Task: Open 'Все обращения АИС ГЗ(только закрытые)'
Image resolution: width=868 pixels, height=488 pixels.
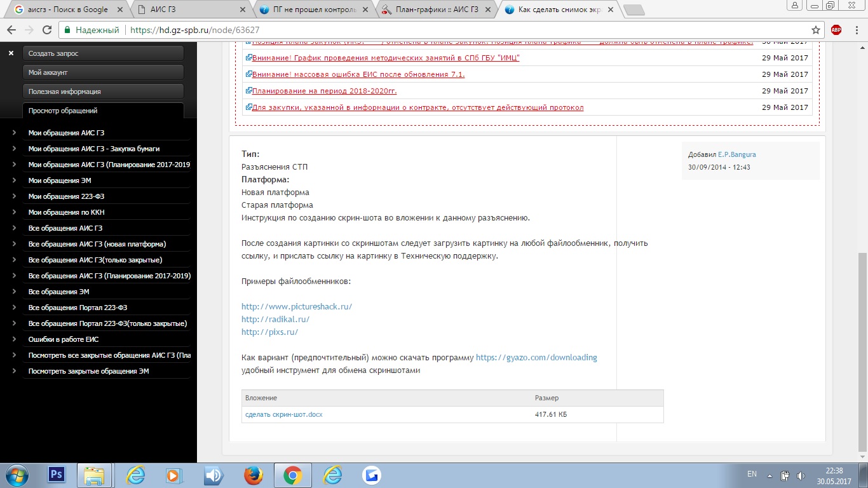Action: click(x=95, y=260)
